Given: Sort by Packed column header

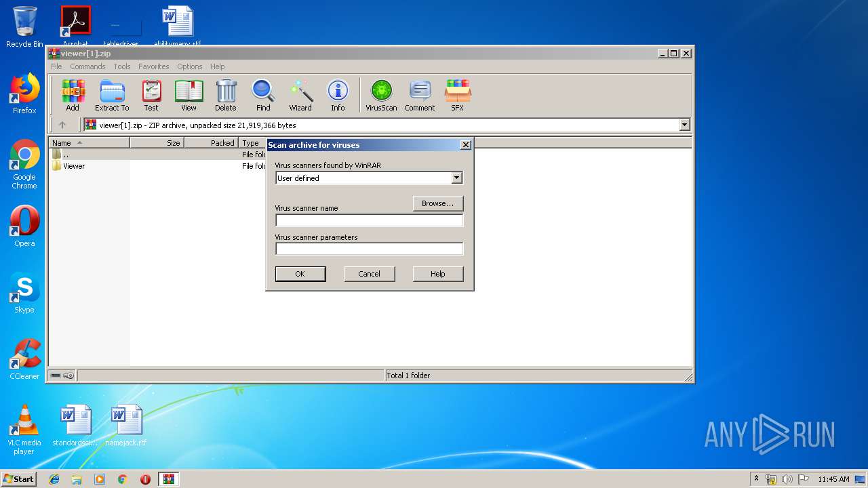Looking at the screenshot, I should 211,143.
